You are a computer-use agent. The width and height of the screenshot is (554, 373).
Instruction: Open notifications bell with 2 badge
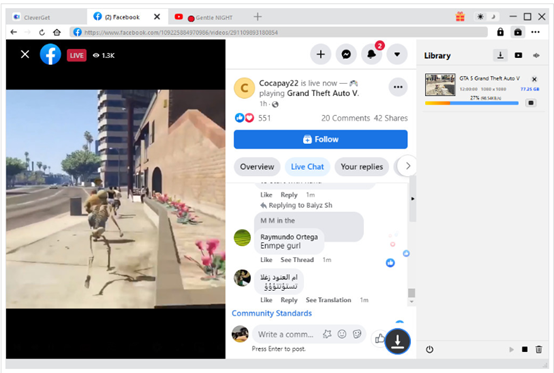372,54
